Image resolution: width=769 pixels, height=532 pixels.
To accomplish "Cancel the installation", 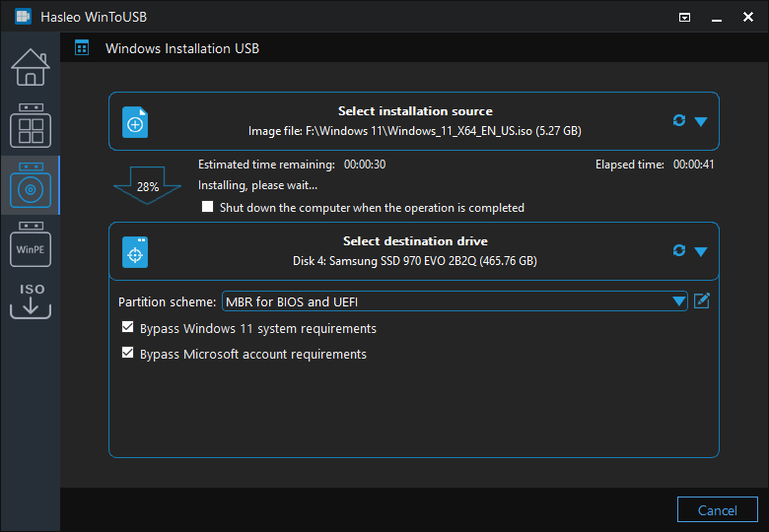I will tap(718, 510).
